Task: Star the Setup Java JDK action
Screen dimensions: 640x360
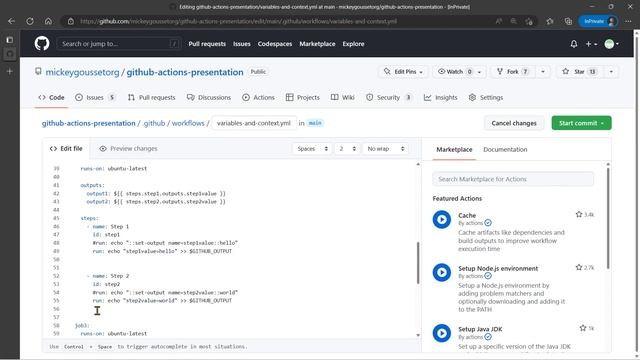Action: pyautogui.click(x=582, y=328)
